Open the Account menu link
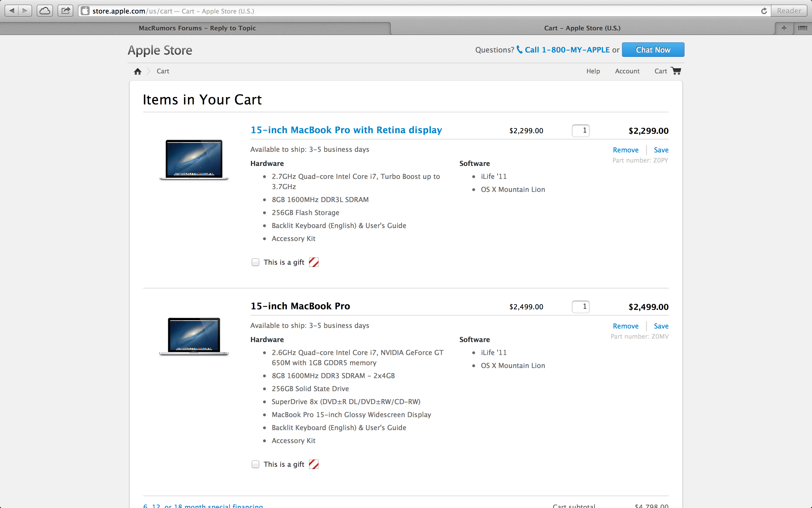812x508 pixels. click(627, 71)
